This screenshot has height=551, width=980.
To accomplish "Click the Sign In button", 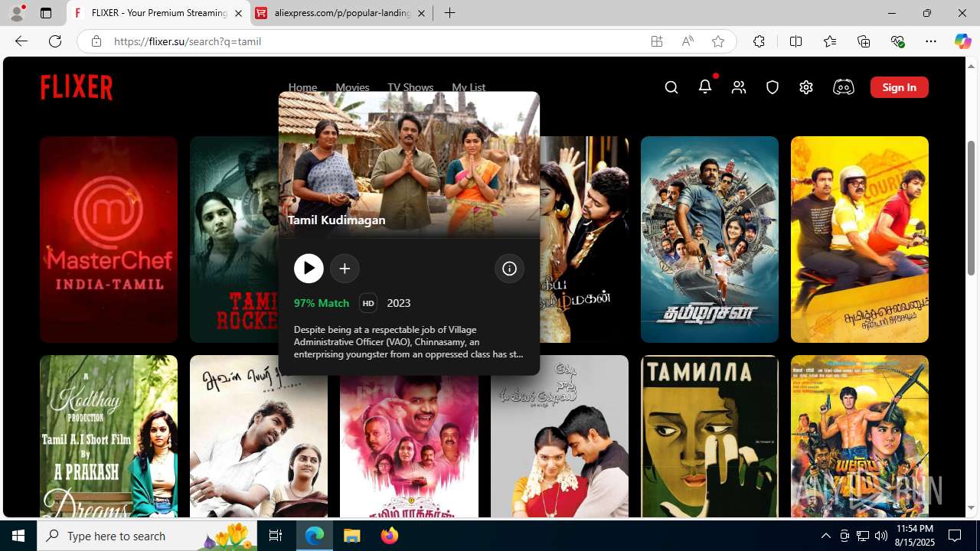I will [x=900, y=87].
